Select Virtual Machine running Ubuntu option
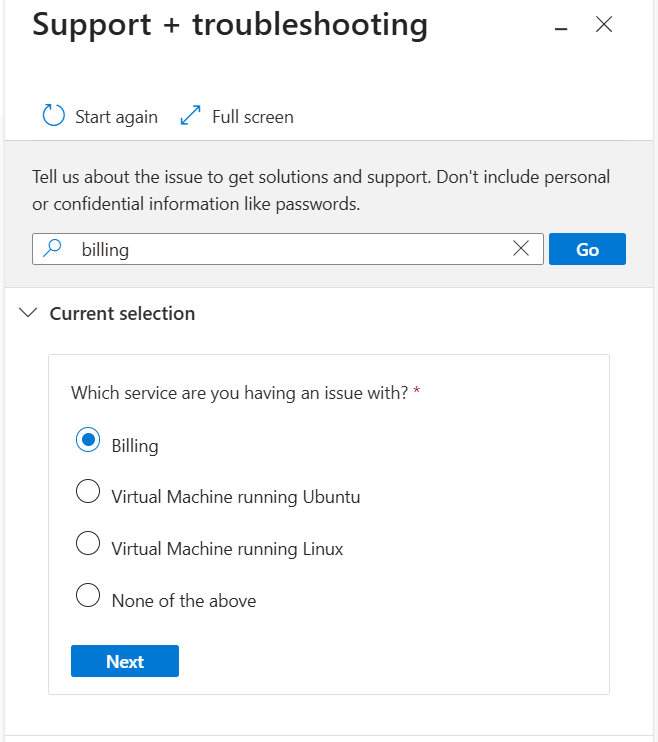This screenshot has height=742, width=658. [x=88, y=491]
